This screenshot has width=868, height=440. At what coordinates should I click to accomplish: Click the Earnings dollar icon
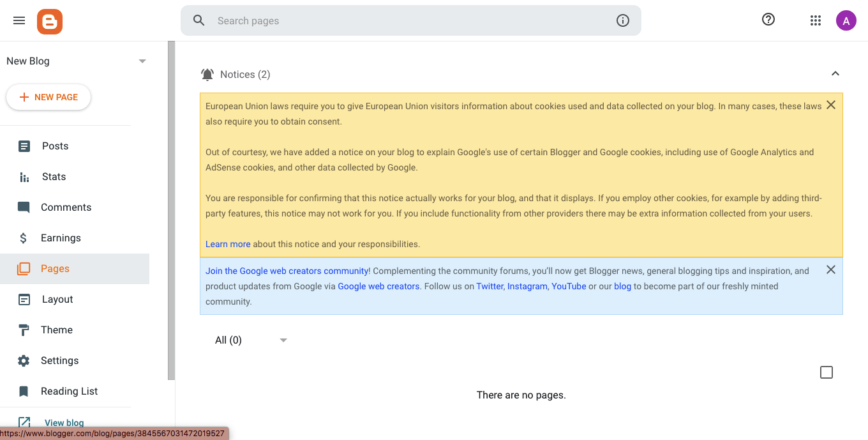(x=24, y=238)
